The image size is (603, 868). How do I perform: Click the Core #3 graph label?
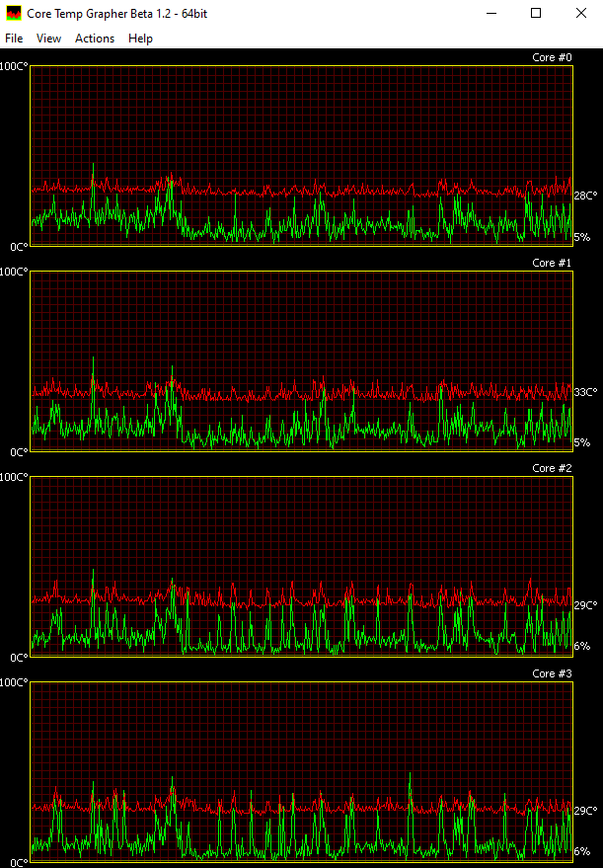pos(552,673)
